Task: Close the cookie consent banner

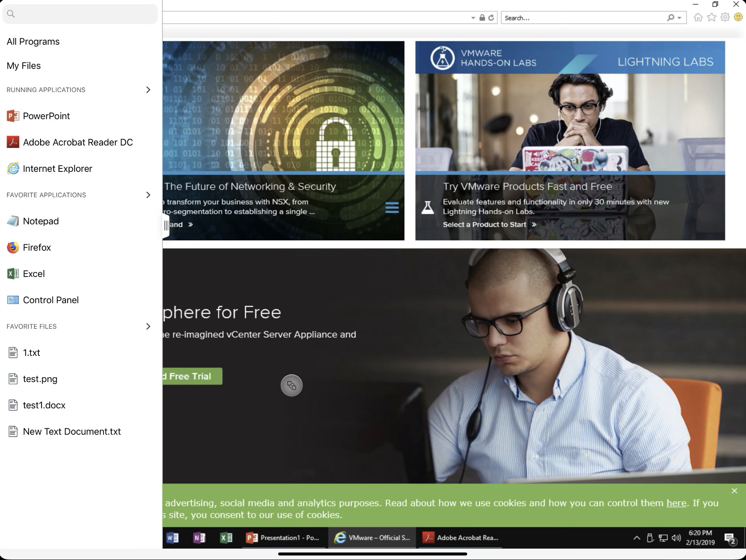Action: click(x=734, y=491)
